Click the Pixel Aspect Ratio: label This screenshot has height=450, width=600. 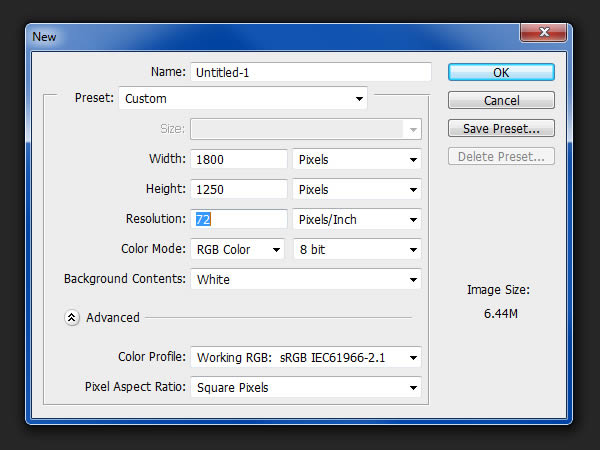(135, 386)
